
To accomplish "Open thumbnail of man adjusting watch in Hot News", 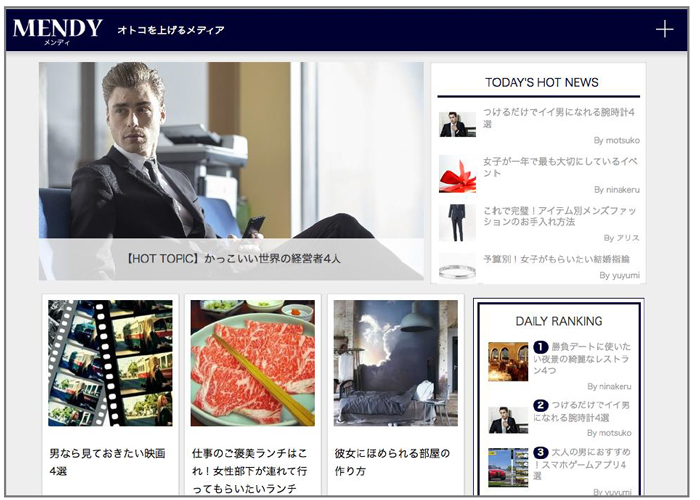I will [x=457, y=124].
